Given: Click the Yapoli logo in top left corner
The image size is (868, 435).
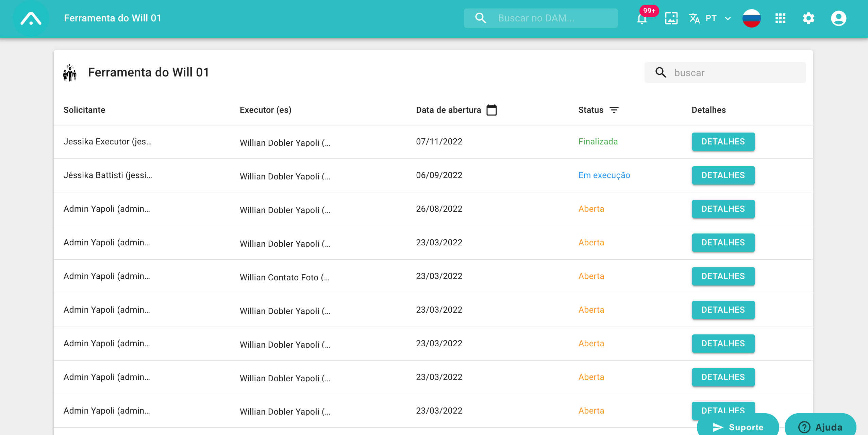Looking at the screenshot, I should [30, 18].
